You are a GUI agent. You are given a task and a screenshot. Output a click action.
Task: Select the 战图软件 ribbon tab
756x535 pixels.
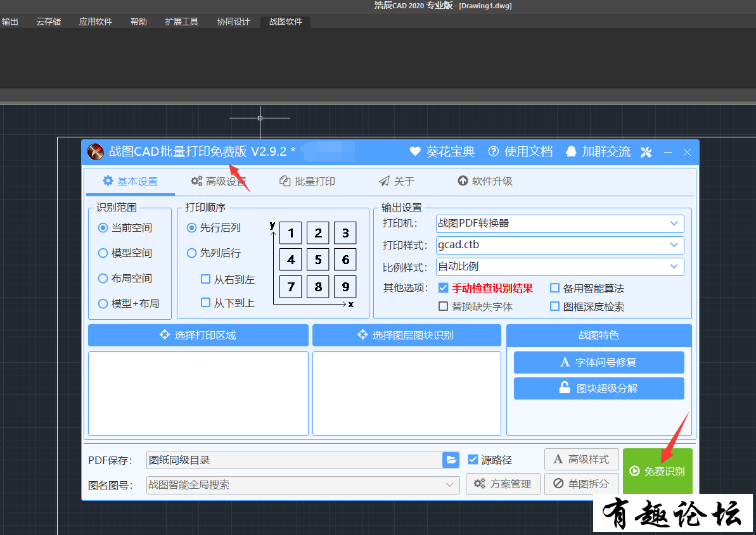(286, 22)
